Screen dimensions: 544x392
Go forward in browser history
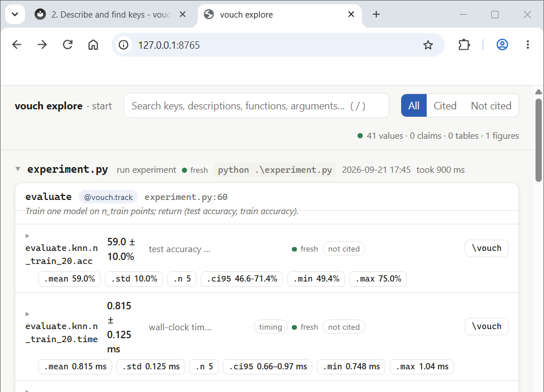pyautogui.click(x=42, y=45)
